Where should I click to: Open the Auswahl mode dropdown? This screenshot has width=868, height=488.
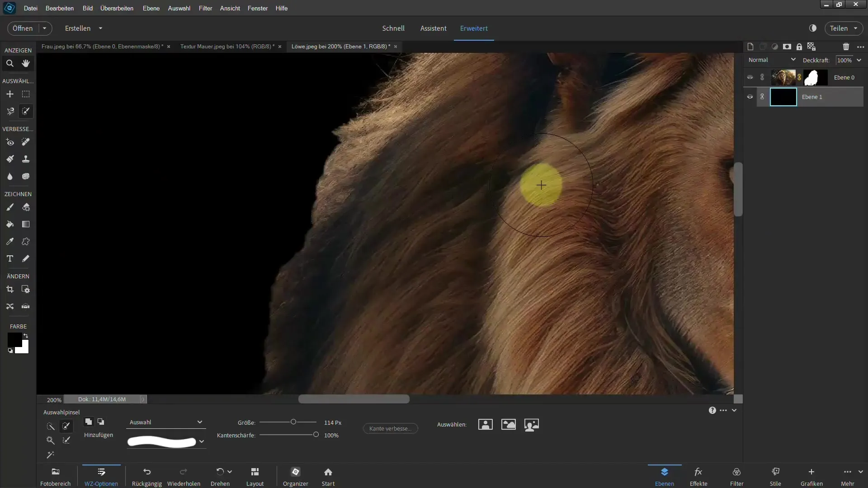[165, 422]
